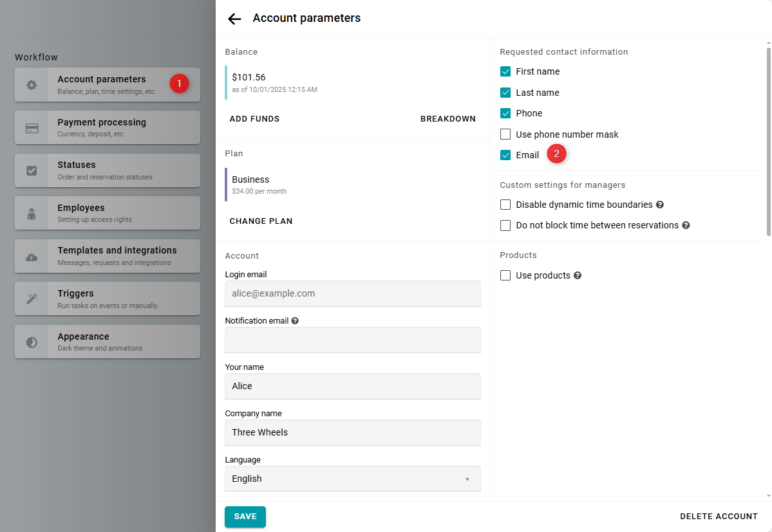Click CHANGE PLAN under Business plan

point(261,221)
